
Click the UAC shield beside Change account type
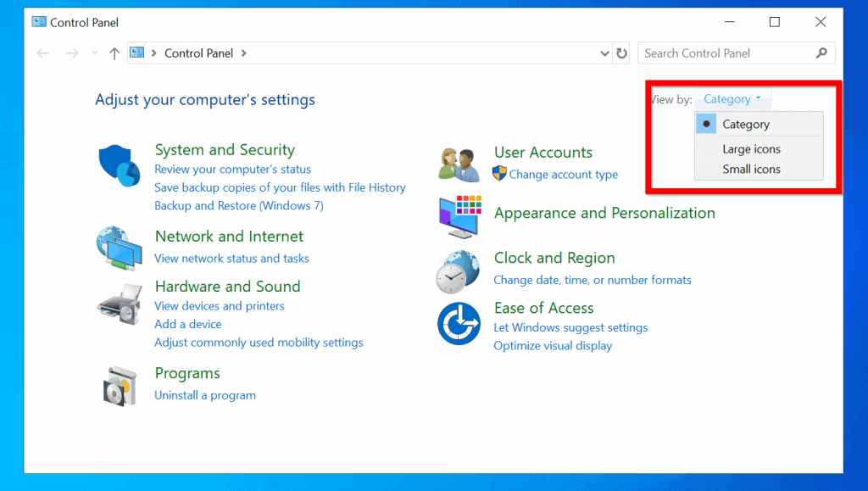tap(499, 173)
